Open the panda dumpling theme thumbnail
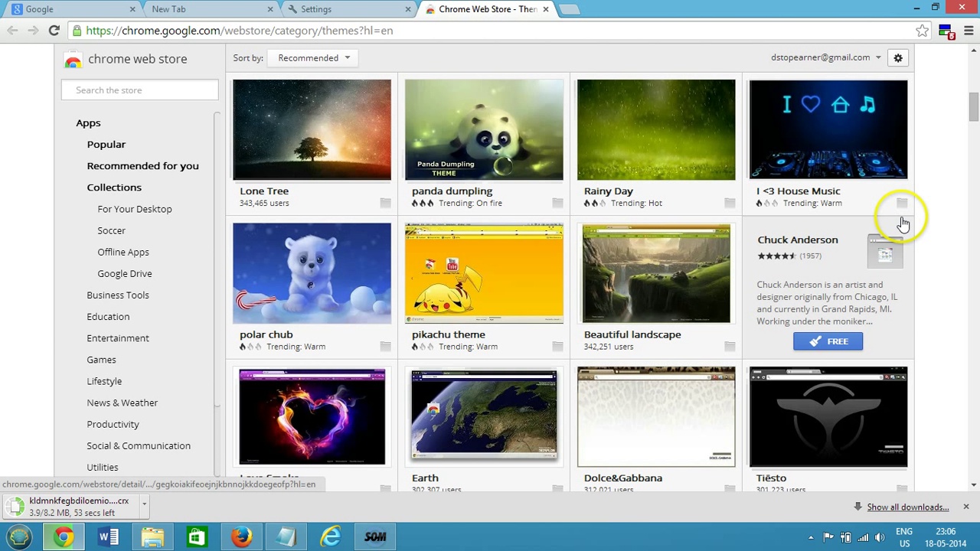 [484, 130]
